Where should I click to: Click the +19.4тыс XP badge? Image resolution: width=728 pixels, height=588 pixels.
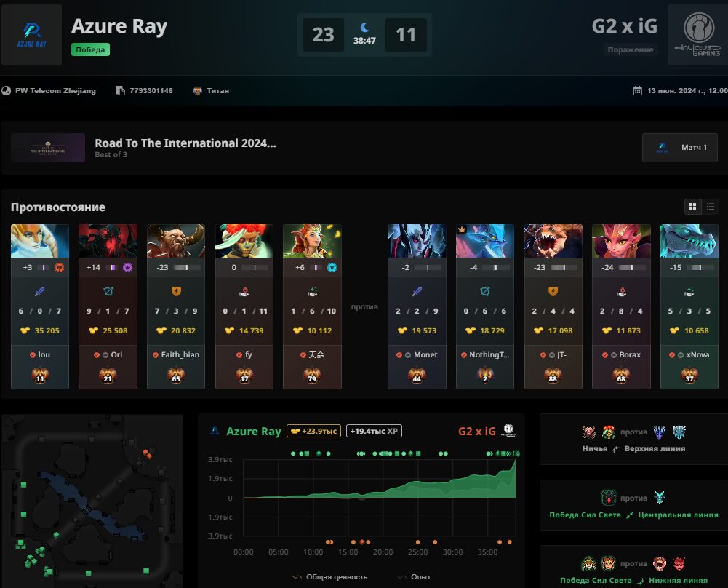point(375,431)
